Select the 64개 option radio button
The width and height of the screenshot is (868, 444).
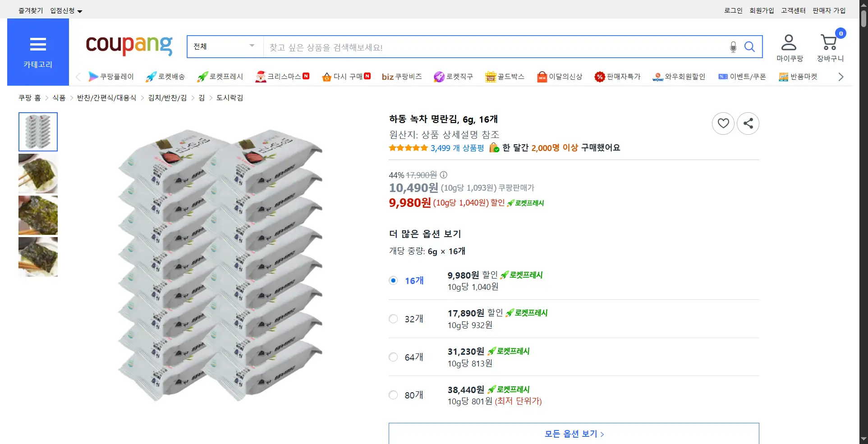click(x=393, y=357)
